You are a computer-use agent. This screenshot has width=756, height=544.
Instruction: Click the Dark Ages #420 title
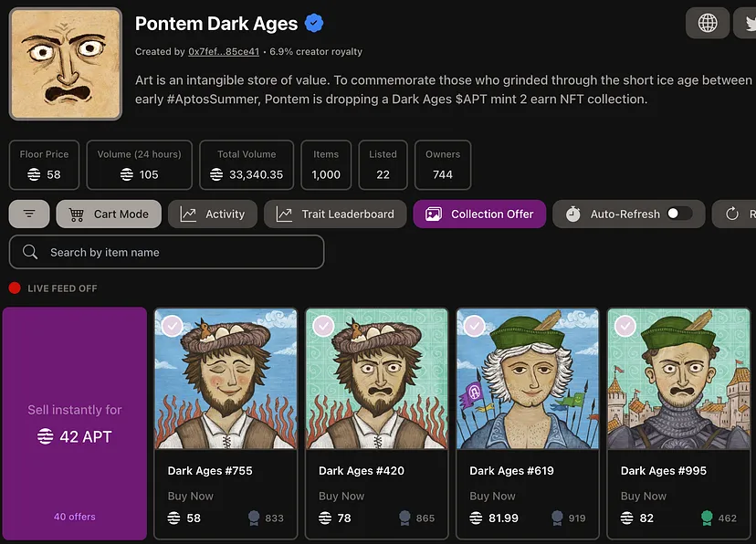[362, 471]
